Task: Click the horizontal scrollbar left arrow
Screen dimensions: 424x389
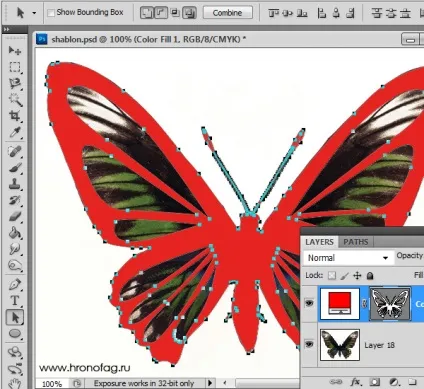Action: coord(225,383)
